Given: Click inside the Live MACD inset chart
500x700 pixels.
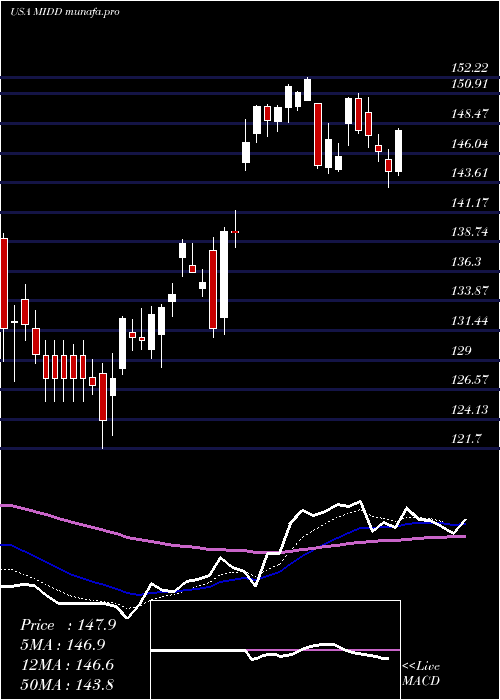Looking at the screenshot, I should tap(275, 650).
